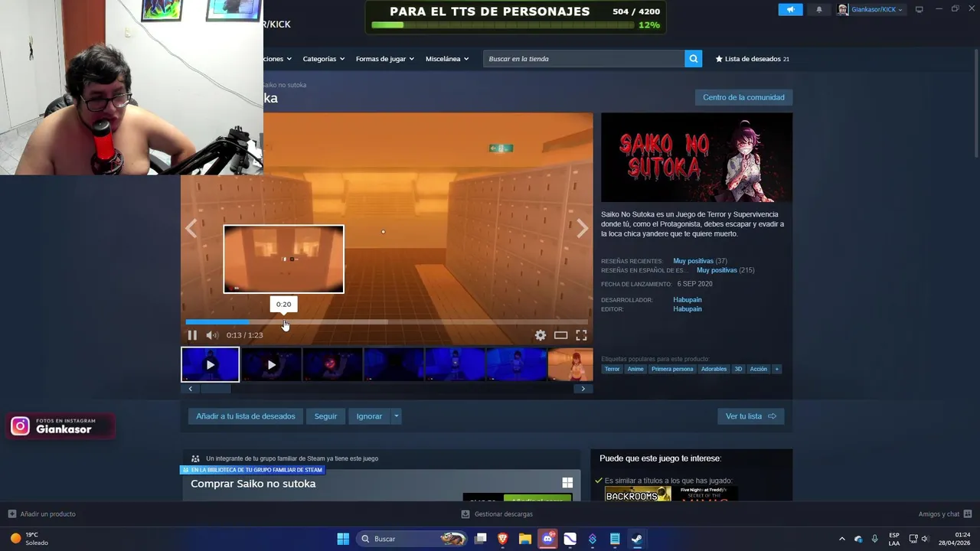Image resolution: width=980 pixels, height=551 pixels.
Task: Click the Gestionar descargas icon
Action: tap(465, 514)
